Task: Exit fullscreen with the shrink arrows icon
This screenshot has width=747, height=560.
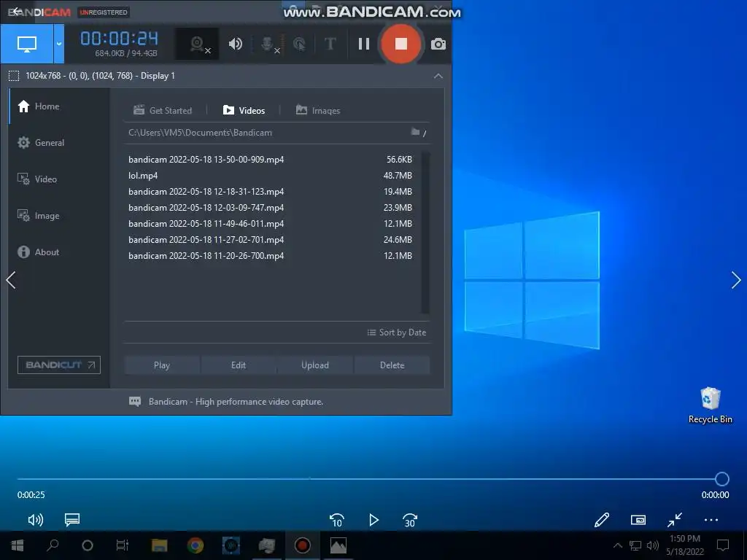Action: 675,519
